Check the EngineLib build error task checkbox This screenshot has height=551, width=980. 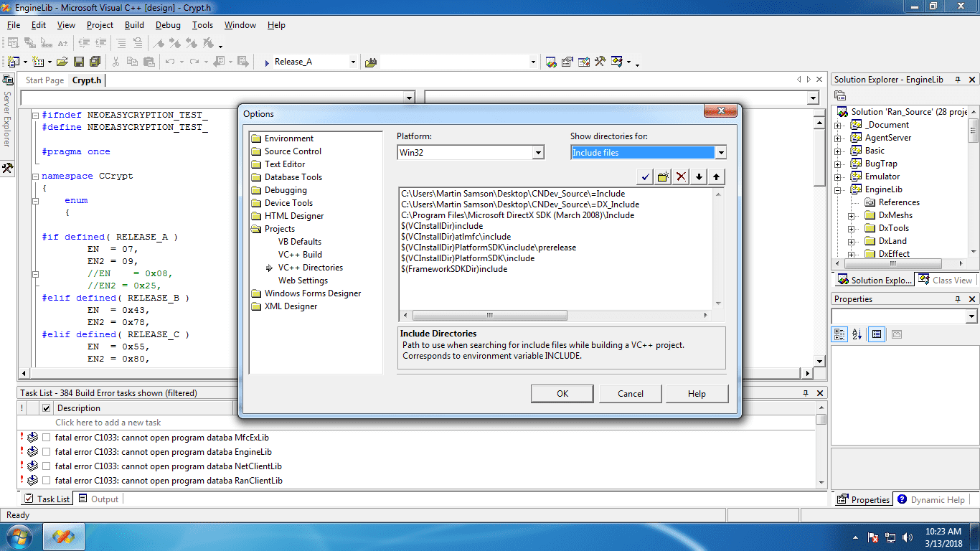[47, 452]
